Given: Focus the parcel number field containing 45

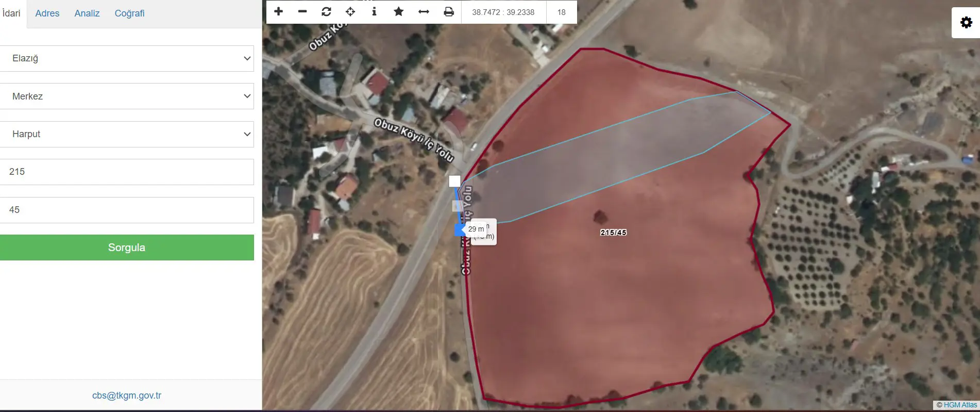Looking at the screenshot, I should coord(127,210).
